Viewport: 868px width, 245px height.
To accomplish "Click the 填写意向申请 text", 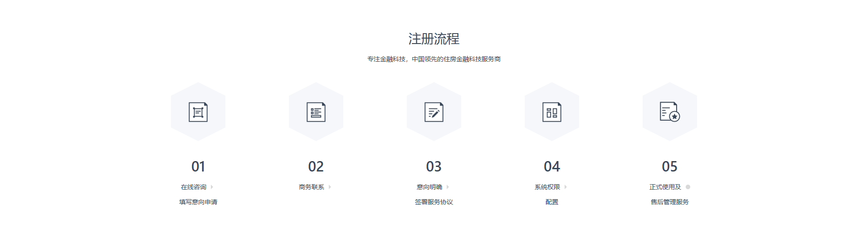I will (x=198, y=202).
